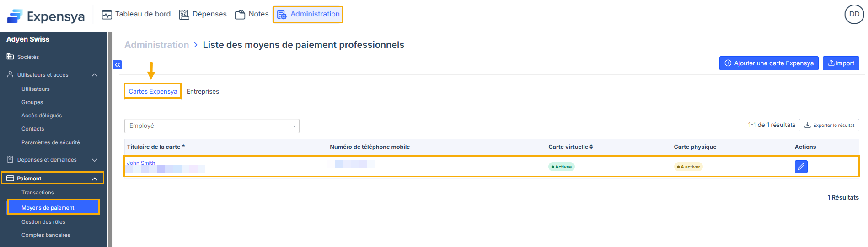
Task: Open Transactions in the sidebar
Action: point(38,193)
